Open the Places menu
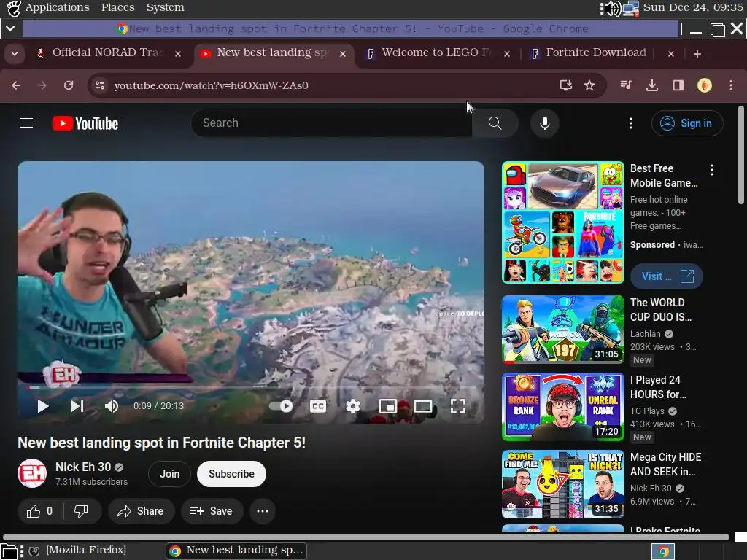This screenshot has width=747, height=560. pyautogui.click(x=117, y=7)
